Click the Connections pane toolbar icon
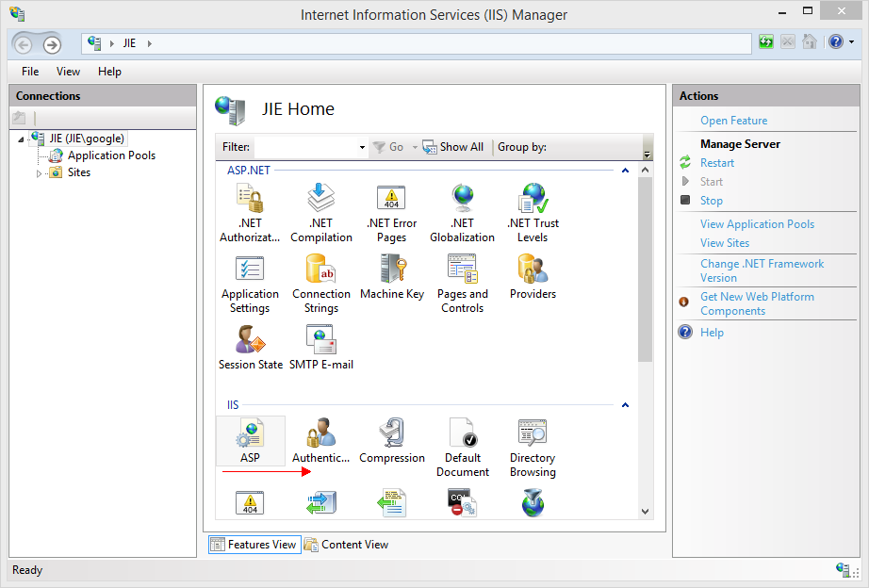This screenshot has width=869, height=588. coord(20,118)
